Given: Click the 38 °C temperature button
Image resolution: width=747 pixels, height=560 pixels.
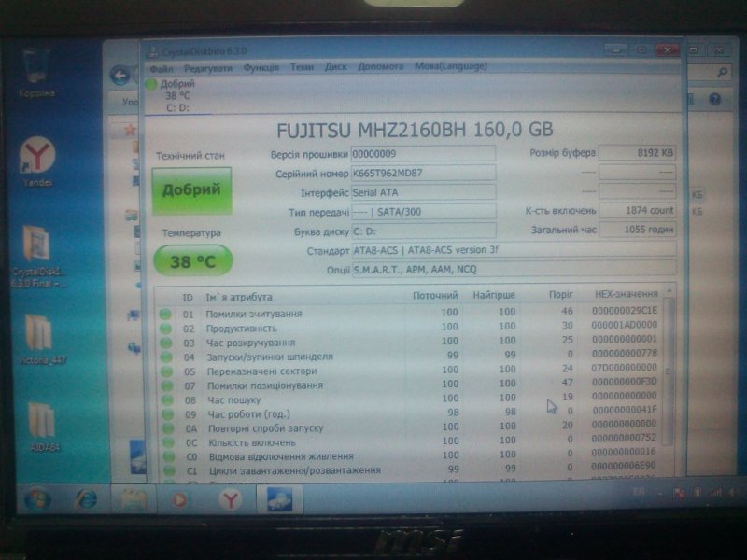Looking at the screenshot, I should tap(192, 262).
